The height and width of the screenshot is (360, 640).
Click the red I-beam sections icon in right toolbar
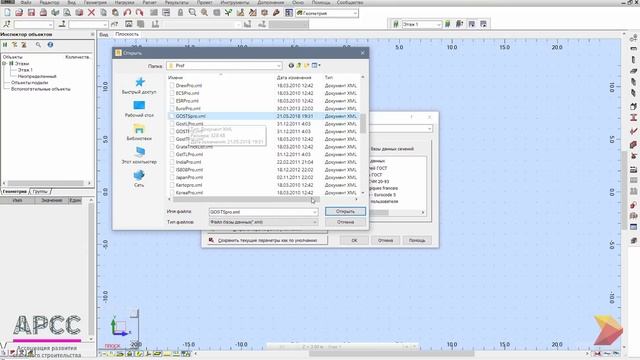[633, 118]
